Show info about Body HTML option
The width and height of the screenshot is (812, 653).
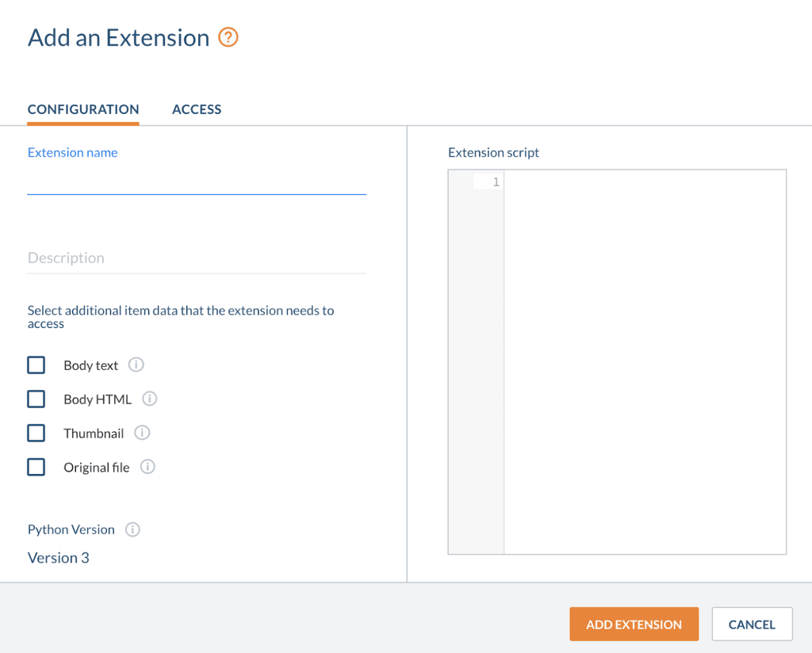point(150,399)
